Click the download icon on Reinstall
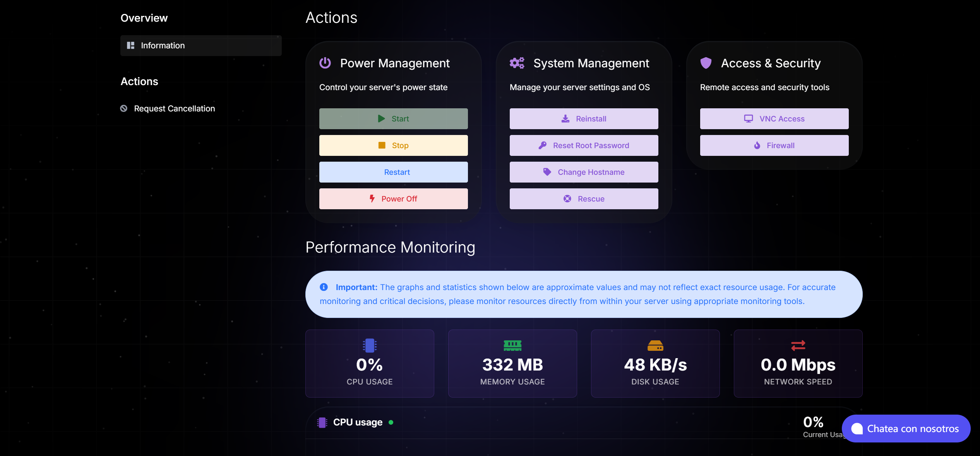This screenshot has height=456, width=980. click(x=565, y=119)
